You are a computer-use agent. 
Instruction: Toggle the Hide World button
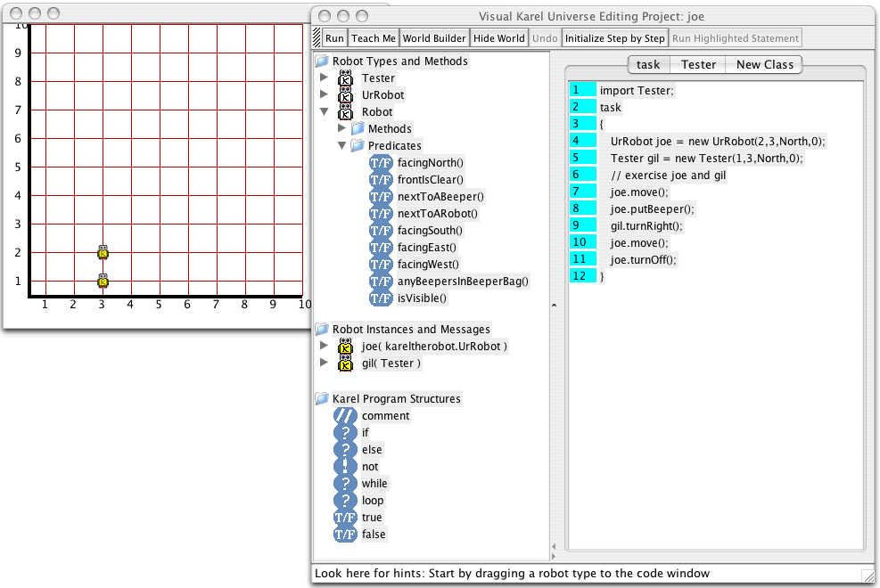(498, 38)
